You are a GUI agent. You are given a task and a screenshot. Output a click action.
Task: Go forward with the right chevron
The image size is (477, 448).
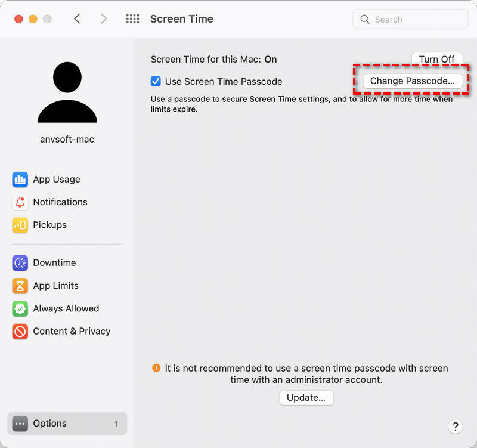coord(104,19)
